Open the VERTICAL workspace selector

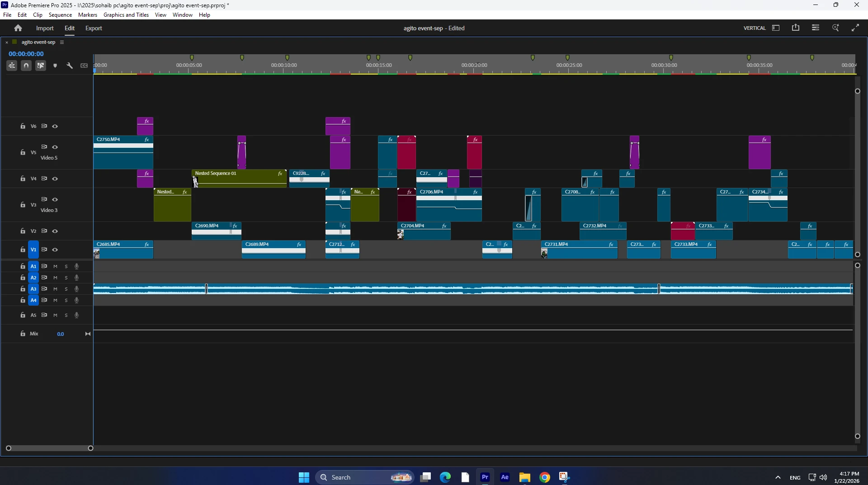(x=755, y=28)
